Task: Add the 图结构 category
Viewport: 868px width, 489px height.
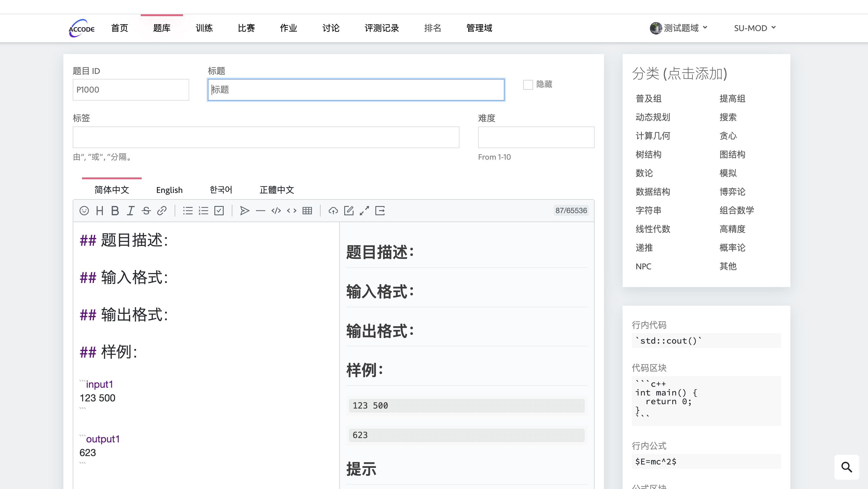Action: coord(732,154)
